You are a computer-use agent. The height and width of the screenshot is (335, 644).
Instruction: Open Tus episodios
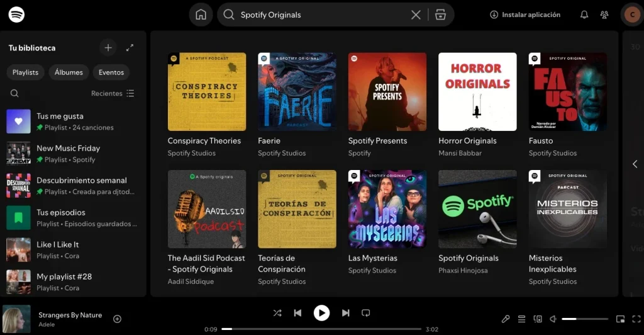73,217
